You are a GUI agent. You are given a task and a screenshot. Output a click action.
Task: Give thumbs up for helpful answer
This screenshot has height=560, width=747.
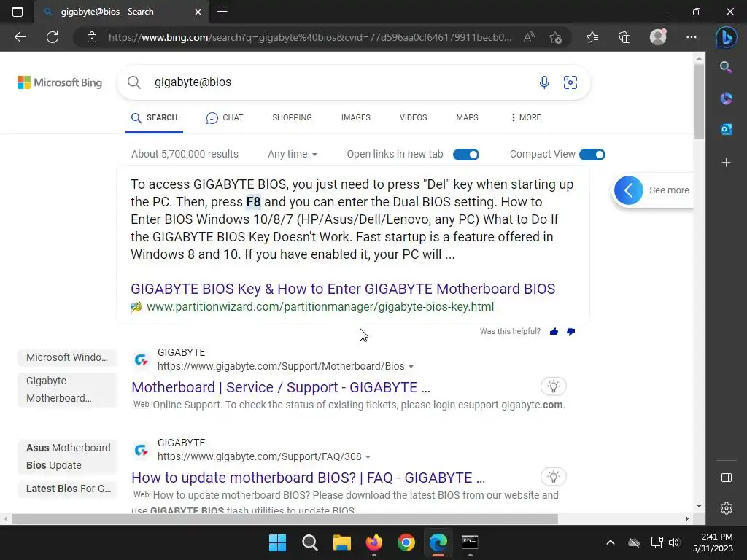coord(554,332)
